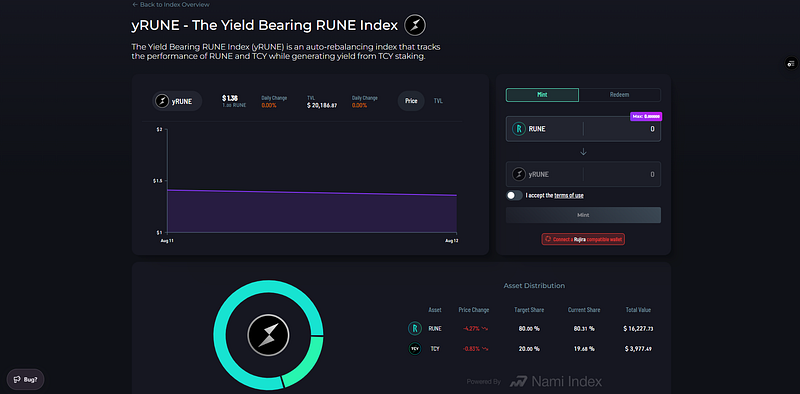Click the Current Share column header
The width and height of the screenshot is (800, 394).
[584, 310]
